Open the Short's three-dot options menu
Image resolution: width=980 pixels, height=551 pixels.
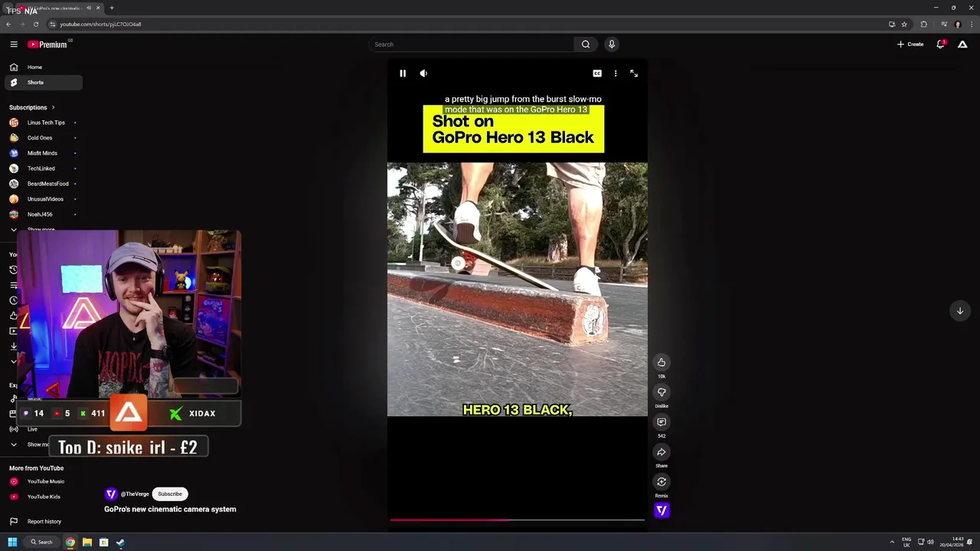pos(616,73)
